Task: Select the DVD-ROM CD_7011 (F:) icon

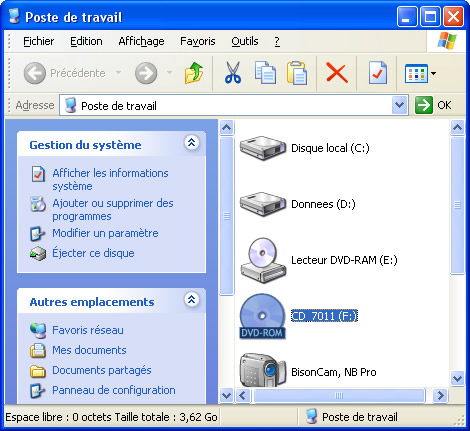Action: (262, 316)
